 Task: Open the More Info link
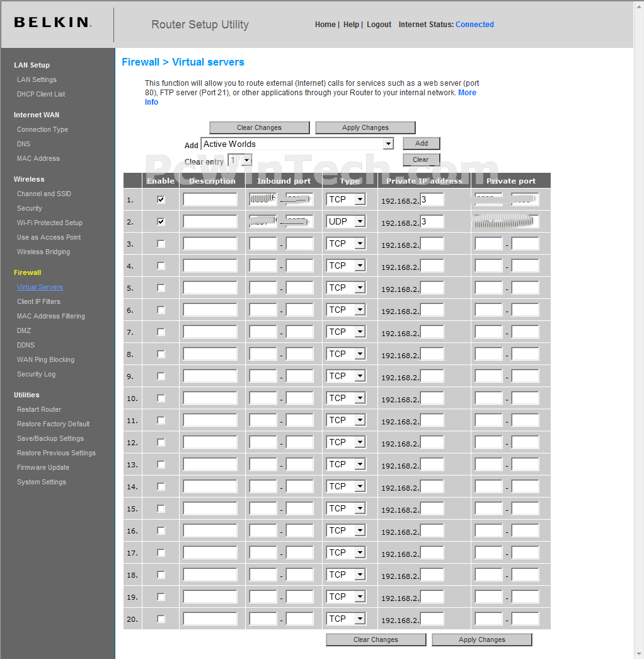467,93
